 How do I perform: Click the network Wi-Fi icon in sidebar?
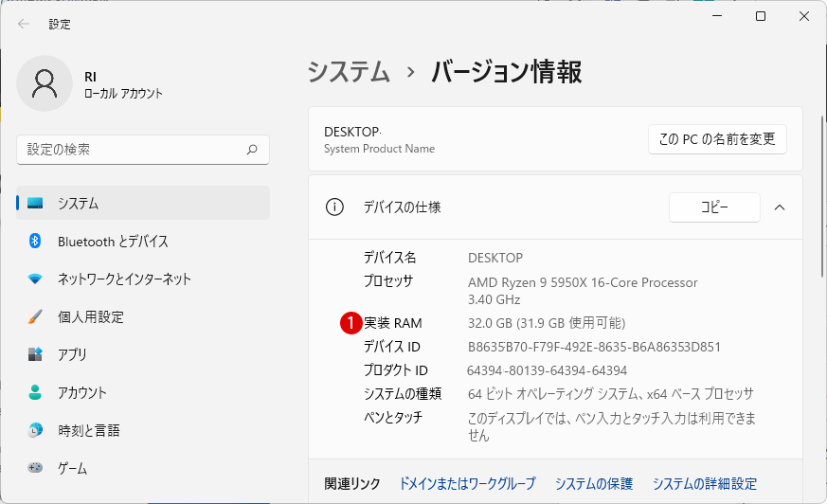tap(35, 279)
